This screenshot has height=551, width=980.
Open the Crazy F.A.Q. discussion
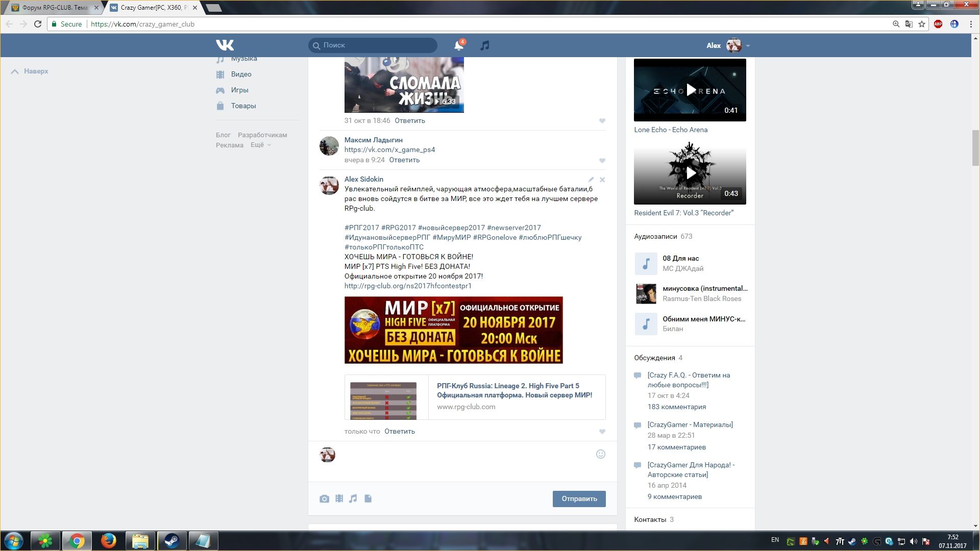pos(689,380)
